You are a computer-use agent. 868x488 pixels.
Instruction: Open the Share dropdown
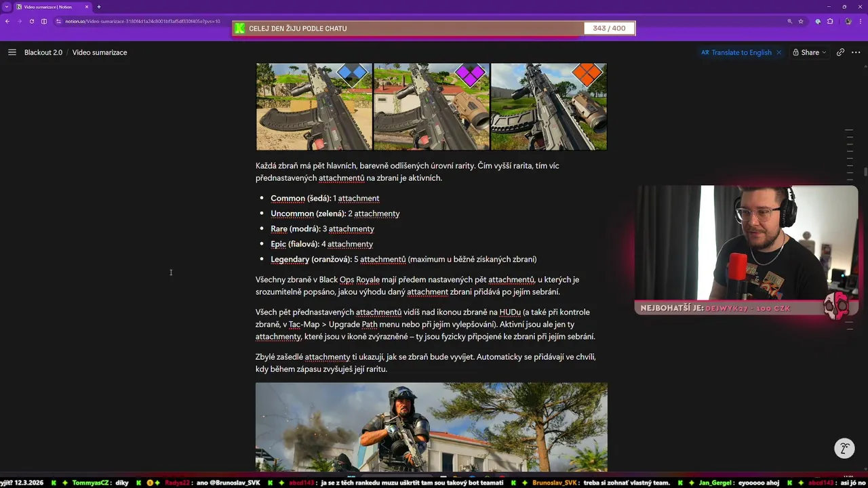coord(810,52)
